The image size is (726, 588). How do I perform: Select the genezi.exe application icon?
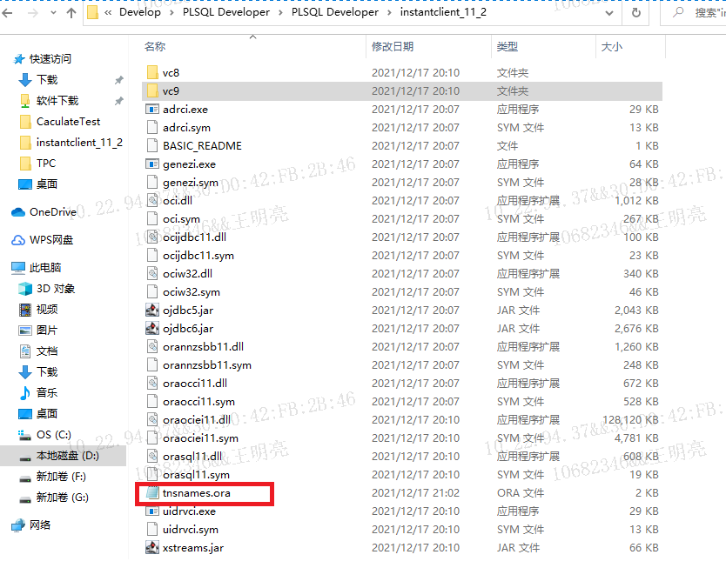152,164
